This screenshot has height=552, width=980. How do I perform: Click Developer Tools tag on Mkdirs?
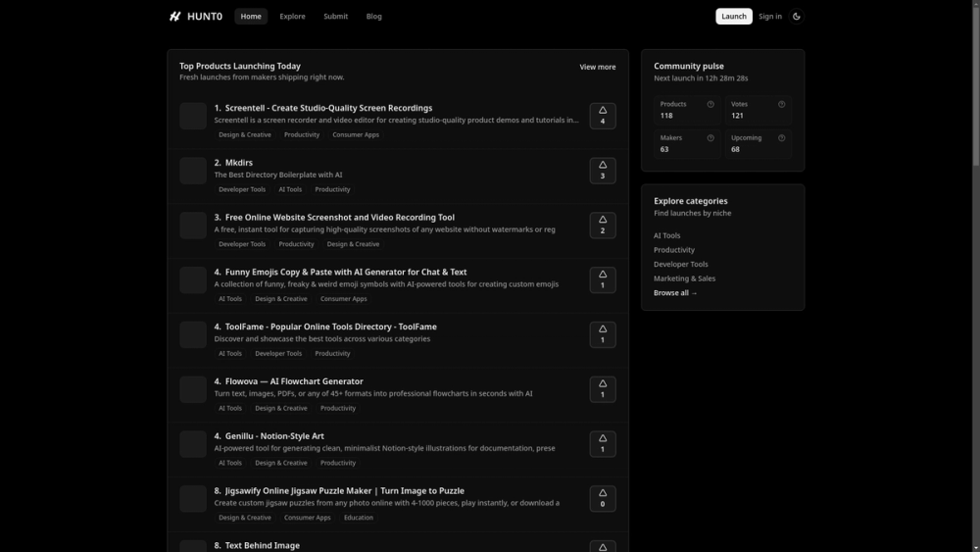242,189
